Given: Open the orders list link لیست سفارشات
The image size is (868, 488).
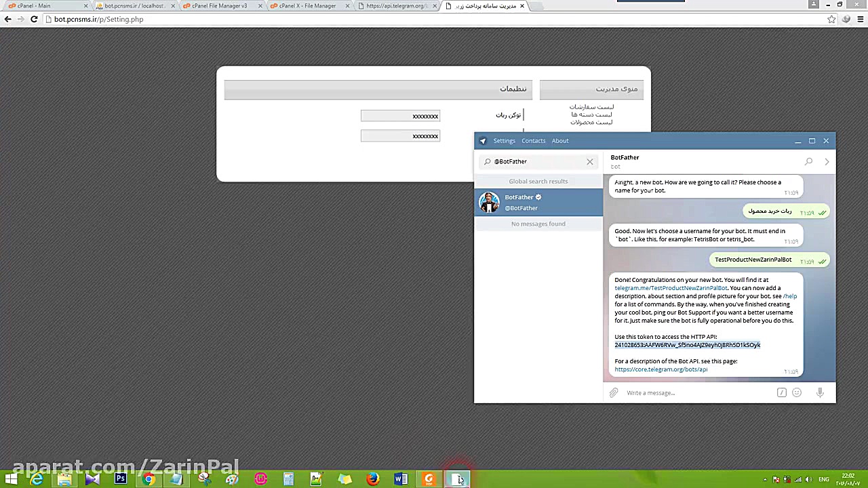Looking at the screenshot, I should pyautogui.click(x=591, y=107).
